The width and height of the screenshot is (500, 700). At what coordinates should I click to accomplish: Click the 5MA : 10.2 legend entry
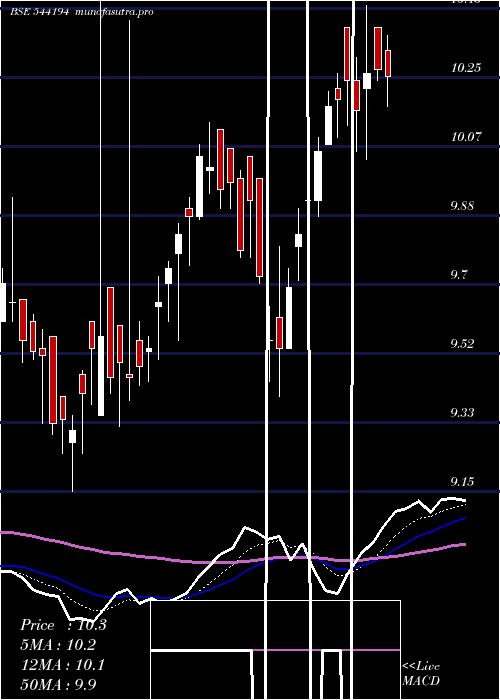[58, 645]
